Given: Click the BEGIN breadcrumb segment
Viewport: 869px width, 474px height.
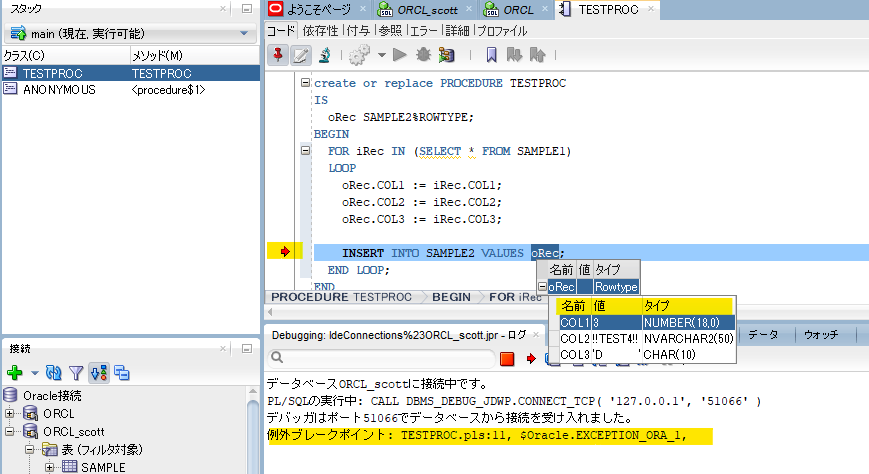Looking at the screenshot, I should pyautogui.click(x=451, y=297).
